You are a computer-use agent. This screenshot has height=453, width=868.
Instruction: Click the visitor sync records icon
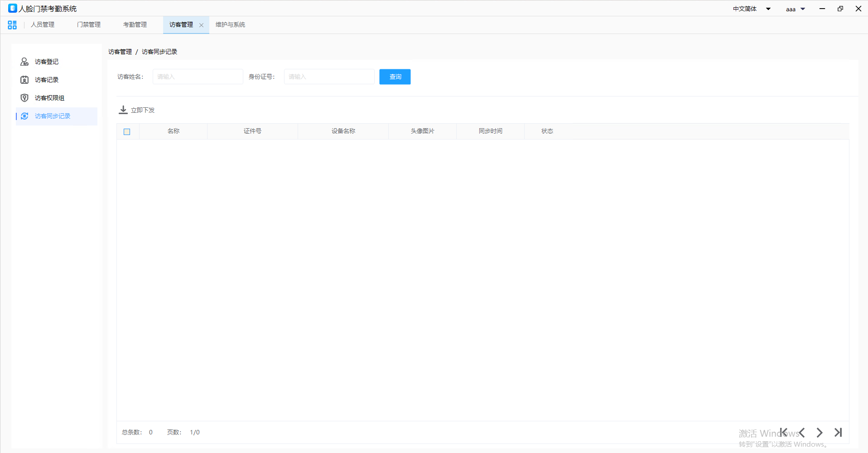coord(24,116)
